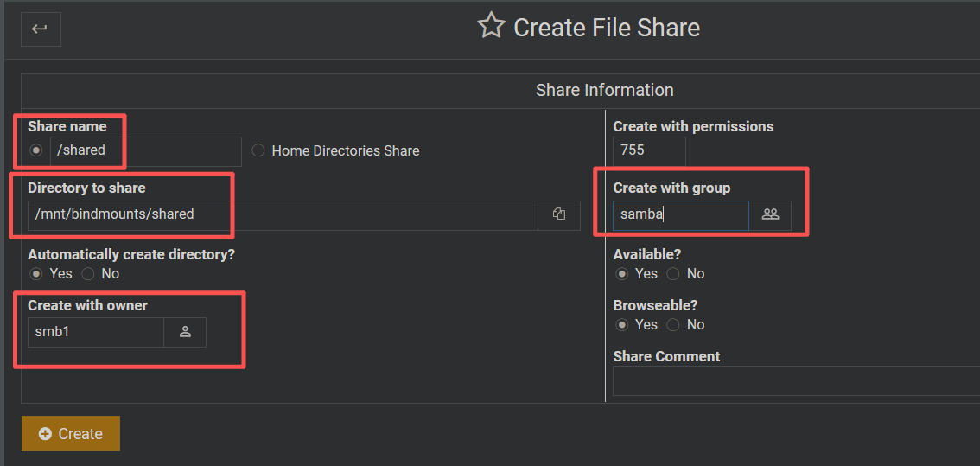Select Home Directories Share option
The height and width of the screenshot is (466, 980).
click(x=258, y=150)
